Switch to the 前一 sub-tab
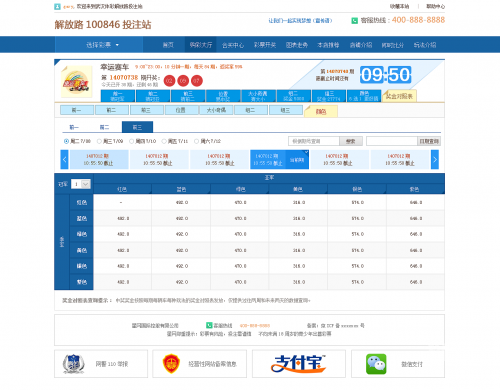The image size is (500, 390). coord(74,127)
